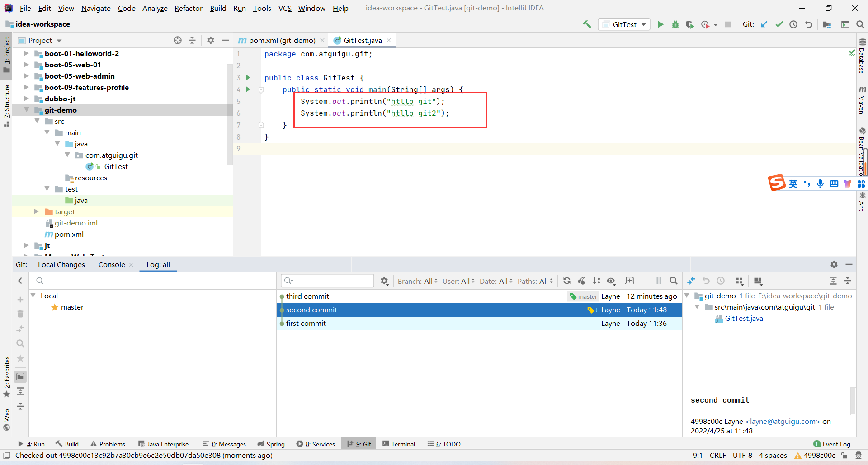
Task: Hide the Project panel with minus icon
Action: click(226, 40)
